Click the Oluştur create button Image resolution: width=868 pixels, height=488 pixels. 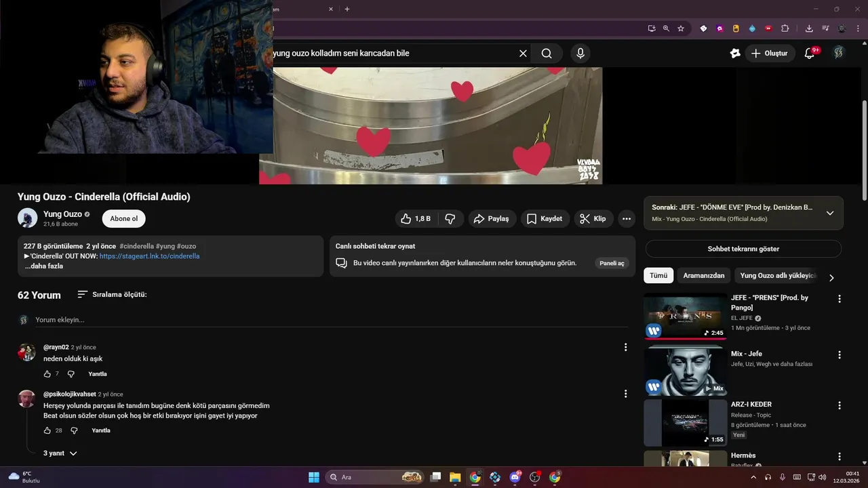770,54
